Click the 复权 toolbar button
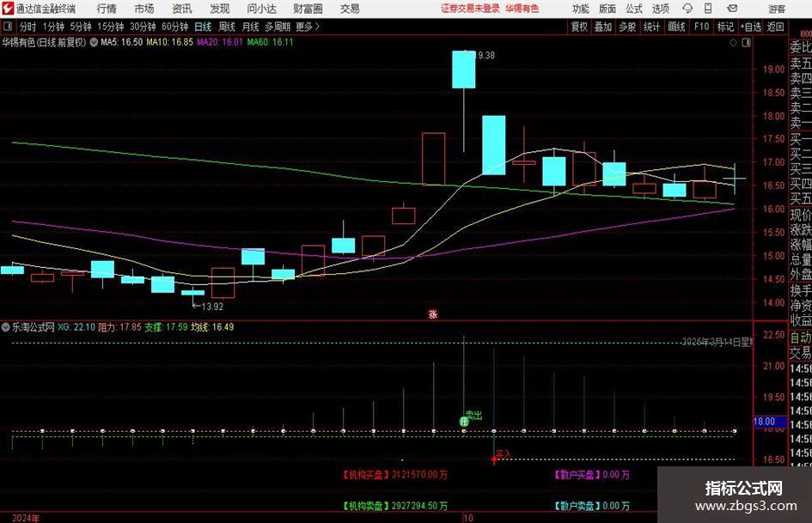Image resolution: width=812 pixels, height=523 pixels. (579, 27)
